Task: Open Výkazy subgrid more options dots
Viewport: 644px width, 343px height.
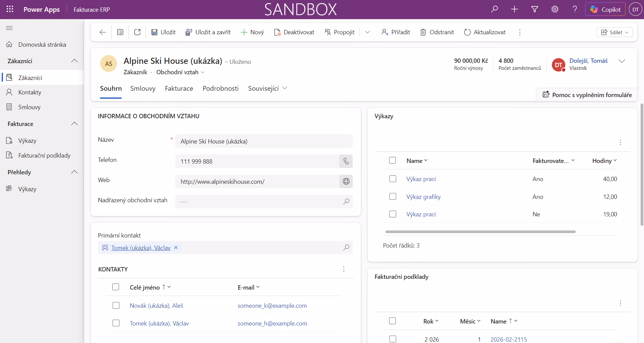Action: pyautogui.click(x=620, y=142)
